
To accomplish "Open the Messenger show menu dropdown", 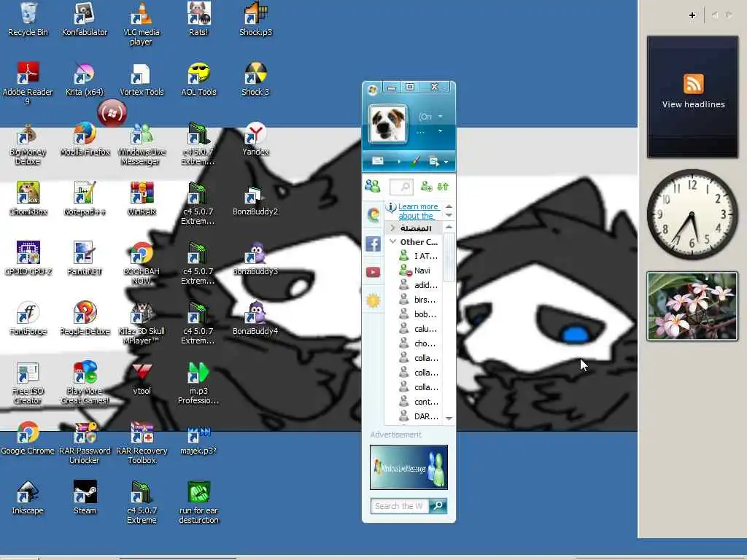I will pyautogui.click(x=438, y=161).
